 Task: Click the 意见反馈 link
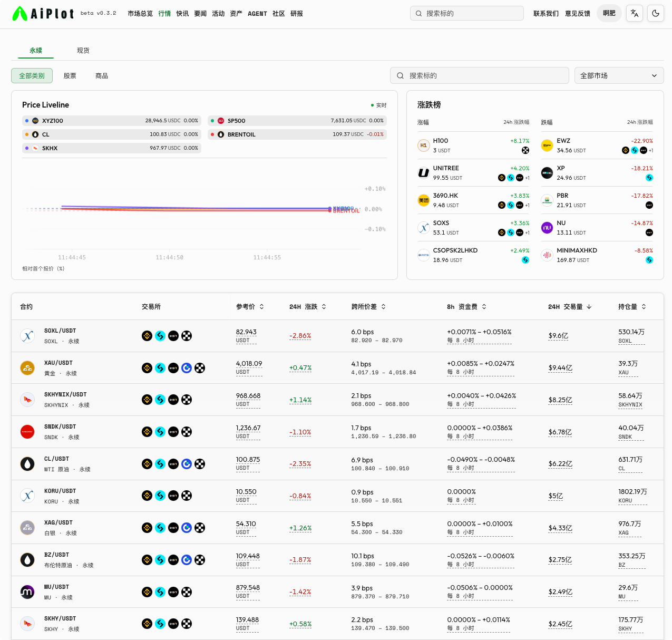coord(578,14)
